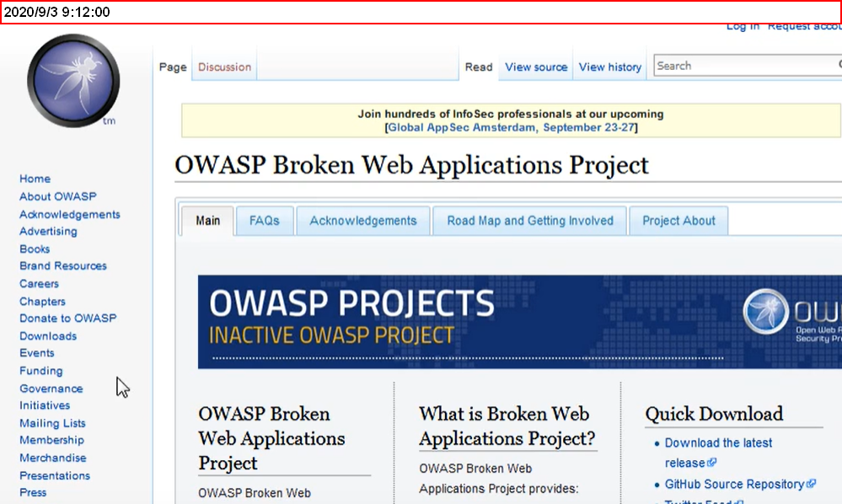Click external link icon after 'release'
842x504 pixels.
click(x=712, y=462)
